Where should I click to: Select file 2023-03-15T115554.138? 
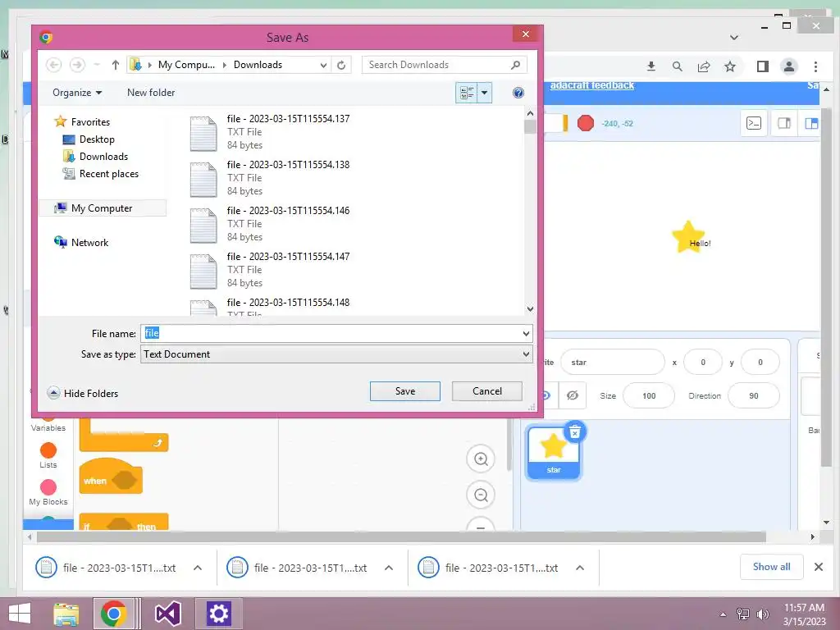tap(270, 178)
